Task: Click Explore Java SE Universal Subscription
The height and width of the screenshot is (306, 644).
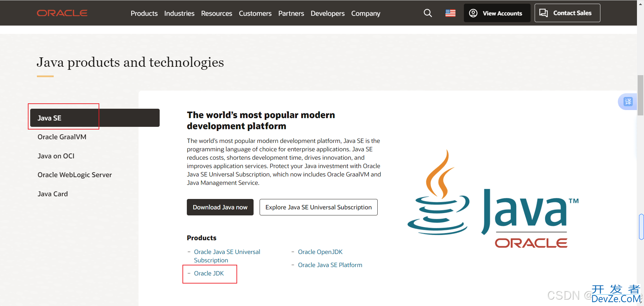Action: tap(318, 207)
